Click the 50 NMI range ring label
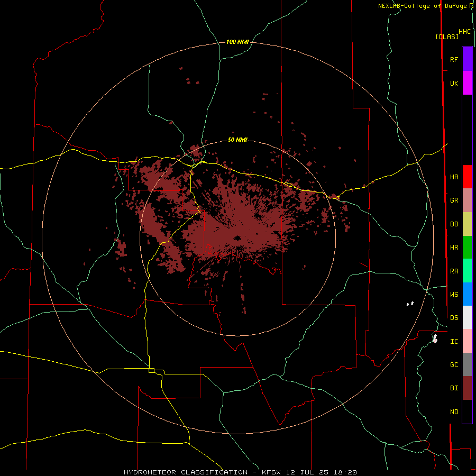 coord(237,140)
